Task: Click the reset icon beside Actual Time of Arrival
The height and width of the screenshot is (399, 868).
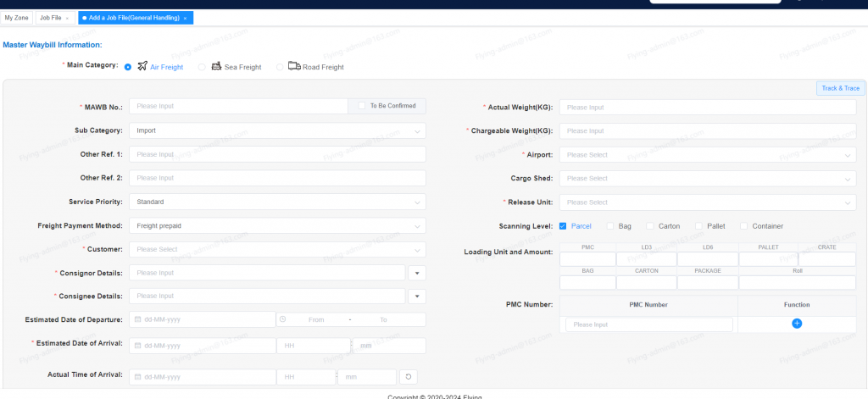Action: tap(408, 377)
